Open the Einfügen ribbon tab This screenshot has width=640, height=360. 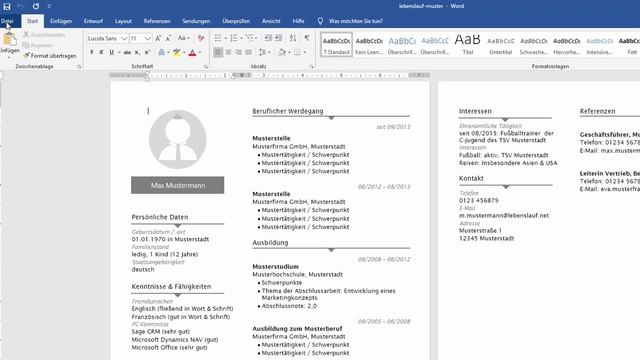pos(61,21)
